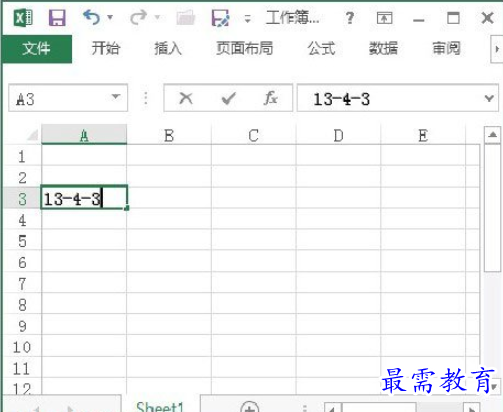Open Excel Help question mark
This screenshot has width=503, height=412.
click(350, 18)
